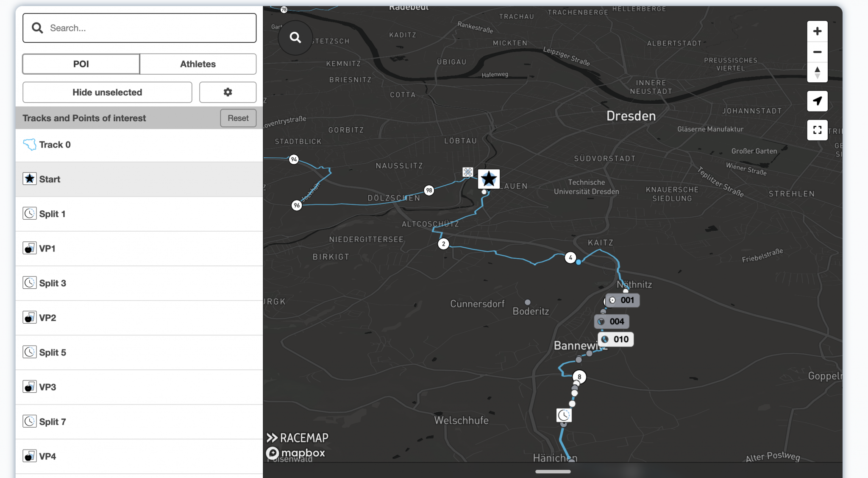Reset tracks and points of interest

point(238,118)
